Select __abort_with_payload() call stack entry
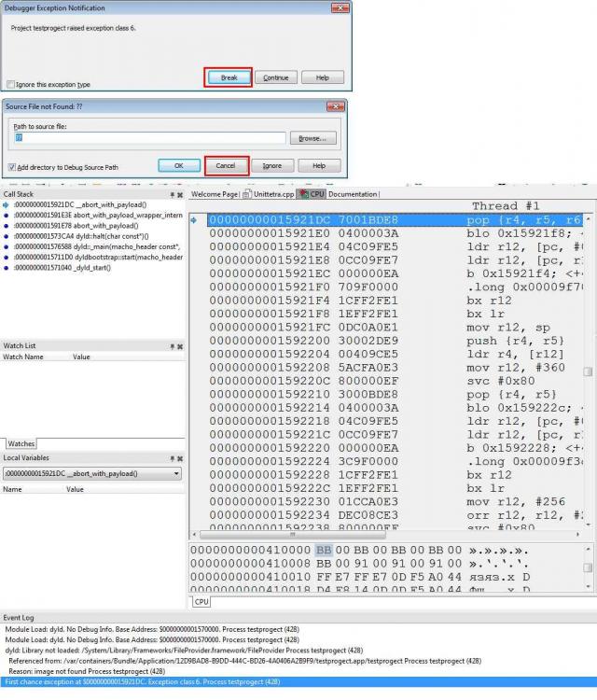Image resolution: width=597 pixels, height=700 pixels. pyautogui.click(x=80, y=205)
